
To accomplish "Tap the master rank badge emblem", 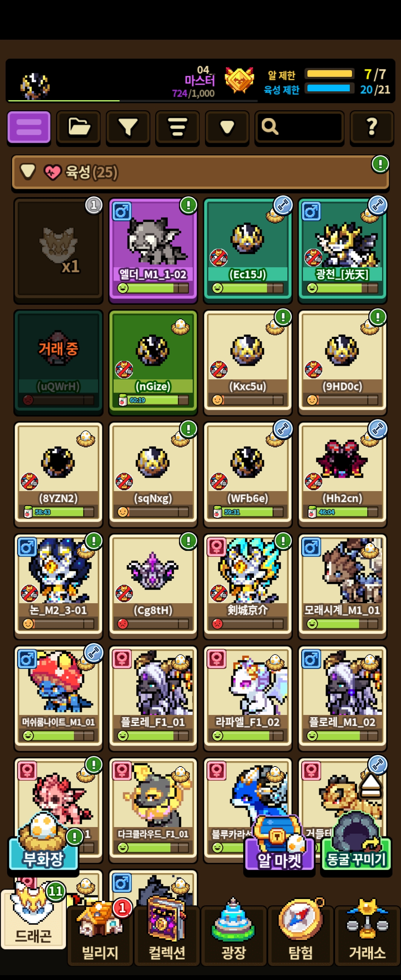I will tap(239, 80).
